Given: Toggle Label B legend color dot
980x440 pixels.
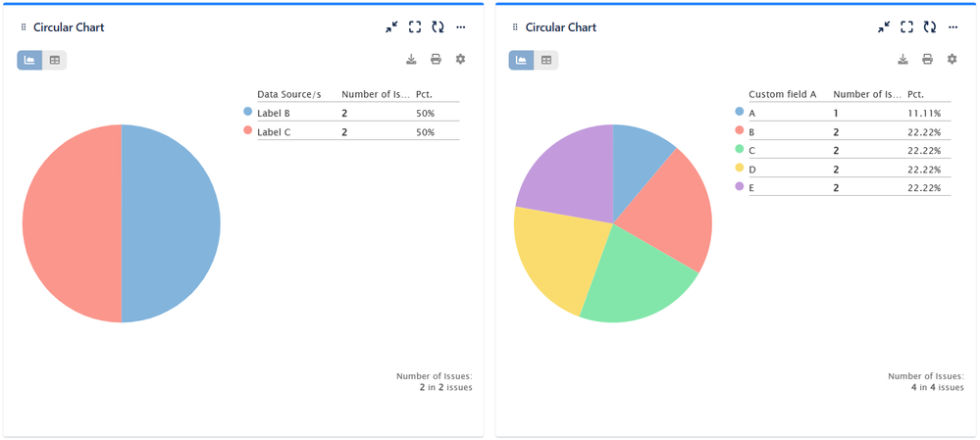Looking at the screenshot, I should (x=247, y=112).
